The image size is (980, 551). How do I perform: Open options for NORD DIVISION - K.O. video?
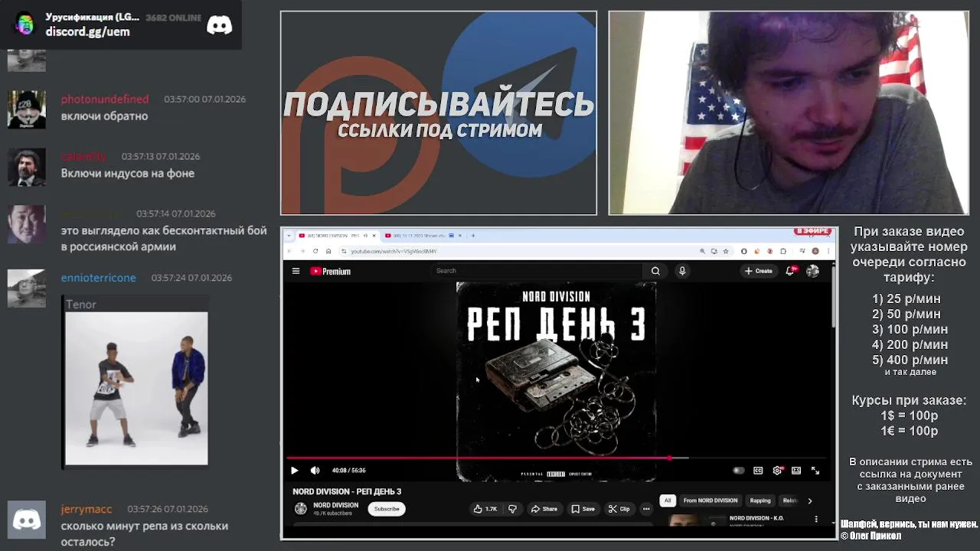pyautogui.click(x=816, y=519)
